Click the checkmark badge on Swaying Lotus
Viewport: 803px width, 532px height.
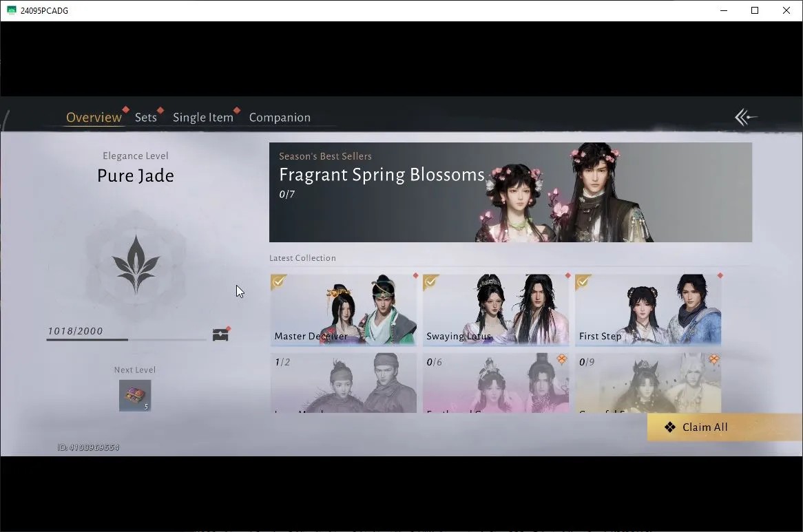tap(430, 282)
